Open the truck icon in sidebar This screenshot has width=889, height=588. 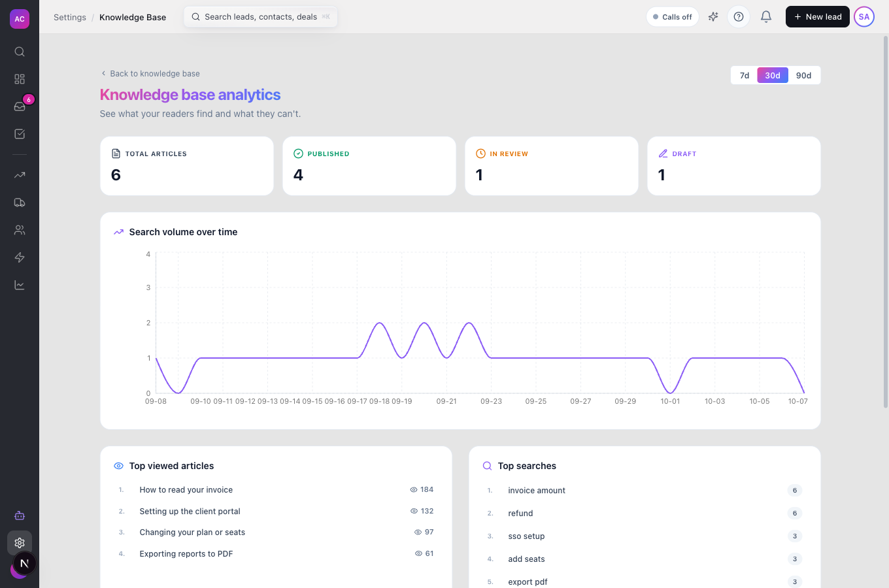coord(20,203)
